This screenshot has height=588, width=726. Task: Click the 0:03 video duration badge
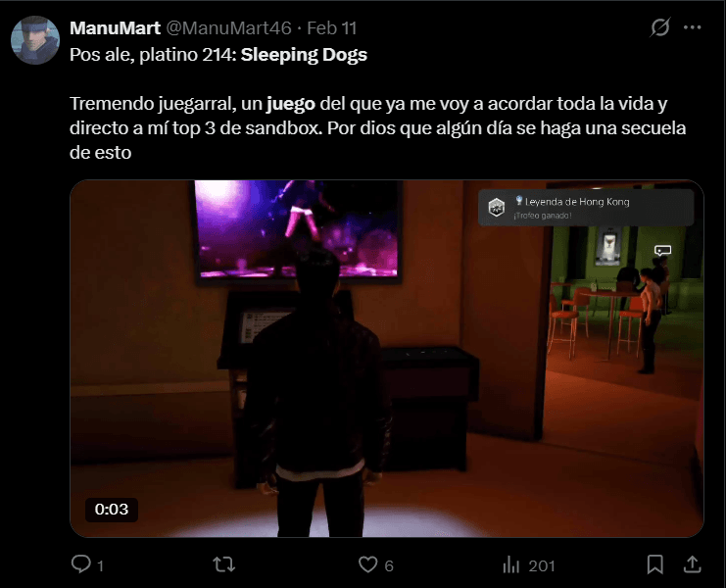(x=112, y=510)
